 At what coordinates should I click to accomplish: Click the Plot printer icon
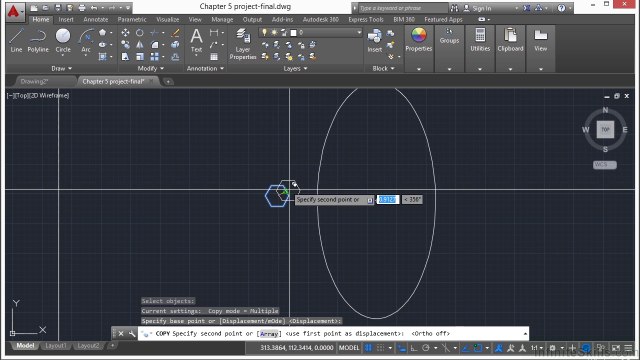[82, 8]
